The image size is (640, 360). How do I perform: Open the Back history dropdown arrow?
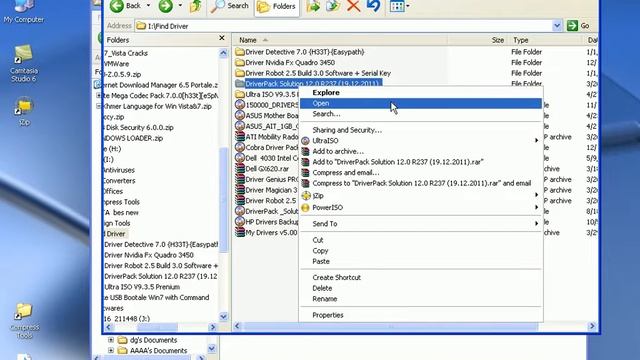pyautogui.click(x=149, y=6)
